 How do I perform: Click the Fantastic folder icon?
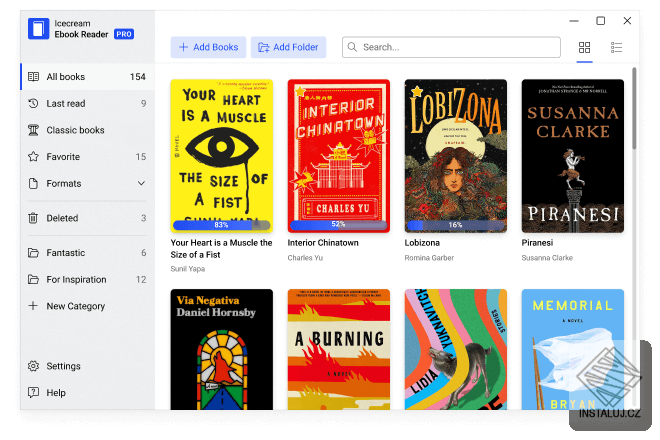click(x=33, y=253)
